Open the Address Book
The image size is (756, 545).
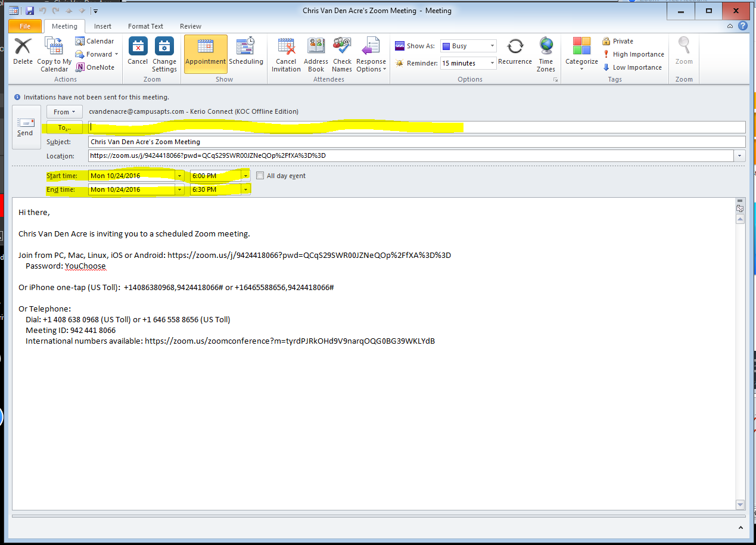pos(316,47)
